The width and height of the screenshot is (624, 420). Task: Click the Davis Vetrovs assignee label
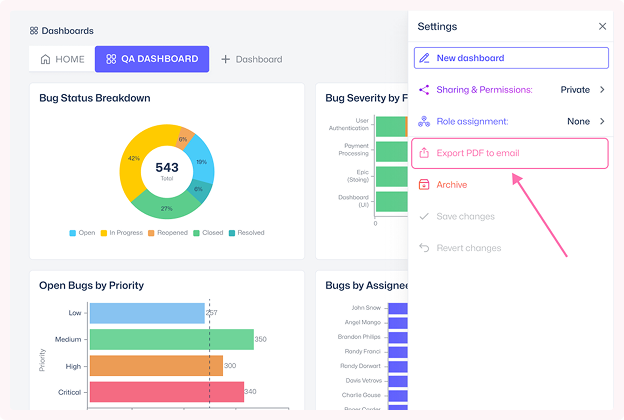[363, 381]
